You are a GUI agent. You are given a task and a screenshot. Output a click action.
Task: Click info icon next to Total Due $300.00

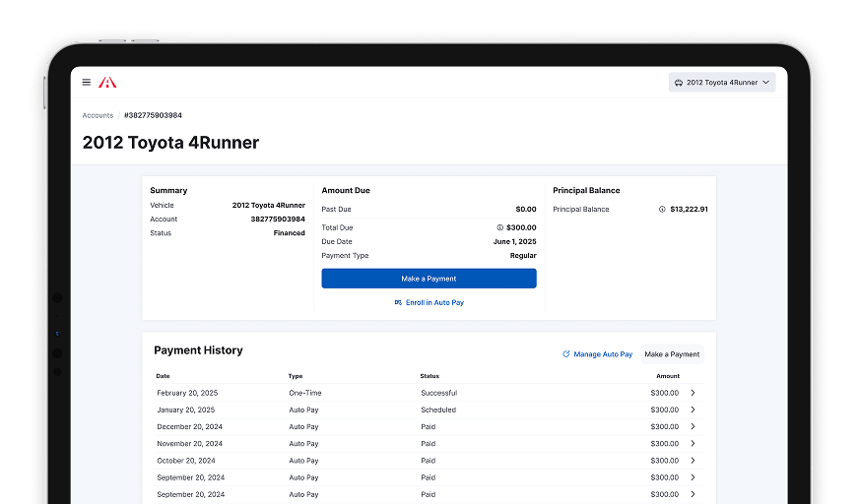(x=499, y=227)
